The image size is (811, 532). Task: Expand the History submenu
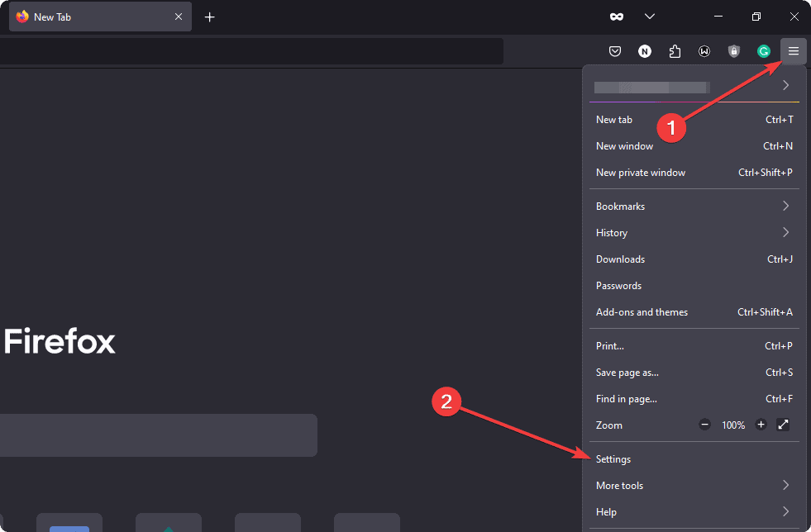tap(611, 232)
